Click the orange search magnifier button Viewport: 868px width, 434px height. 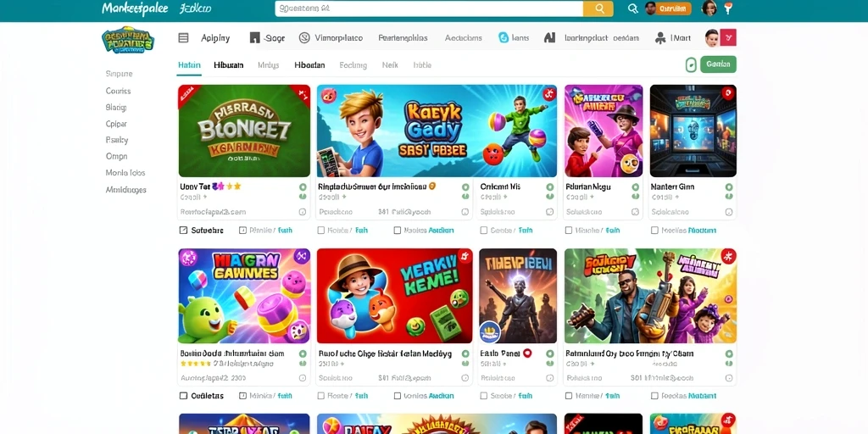[x=598, y=8]
